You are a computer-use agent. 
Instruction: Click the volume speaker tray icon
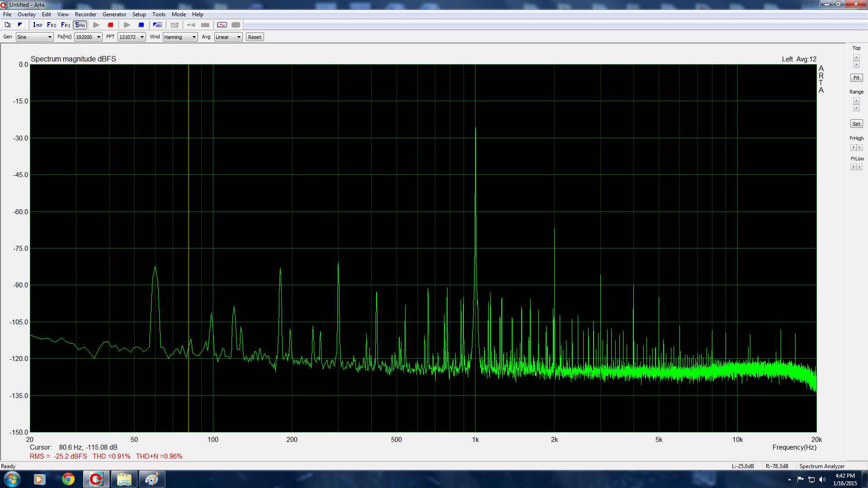[x=822, y=479]
